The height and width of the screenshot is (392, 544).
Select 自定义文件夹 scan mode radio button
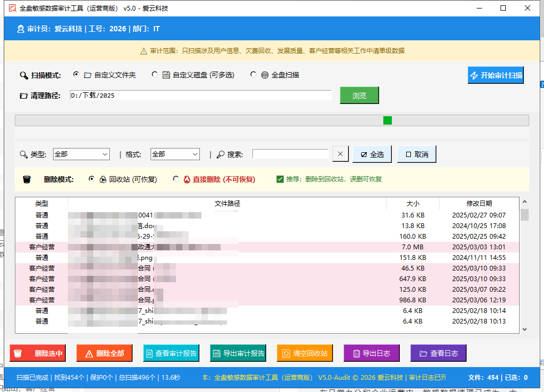[76, 74]
